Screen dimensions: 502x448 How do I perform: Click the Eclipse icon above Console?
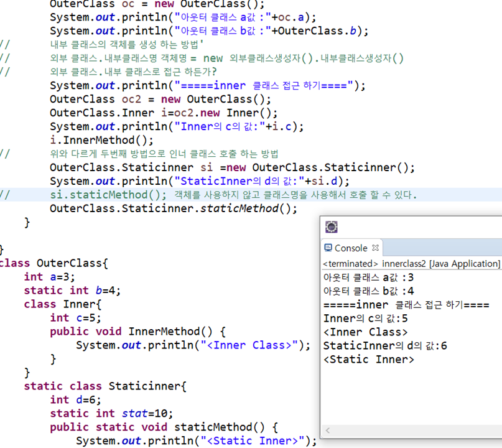[332, 226]
